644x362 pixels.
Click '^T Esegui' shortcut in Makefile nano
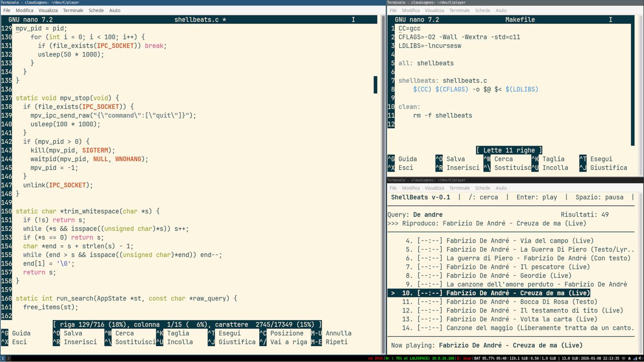(x=596, y=159)
